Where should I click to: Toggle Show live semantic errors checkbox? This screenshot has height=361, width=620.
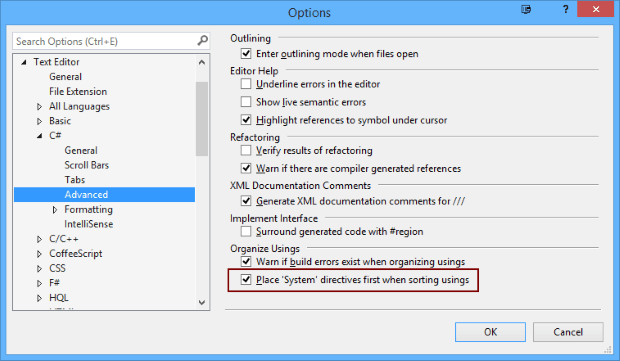click(246, 102)
